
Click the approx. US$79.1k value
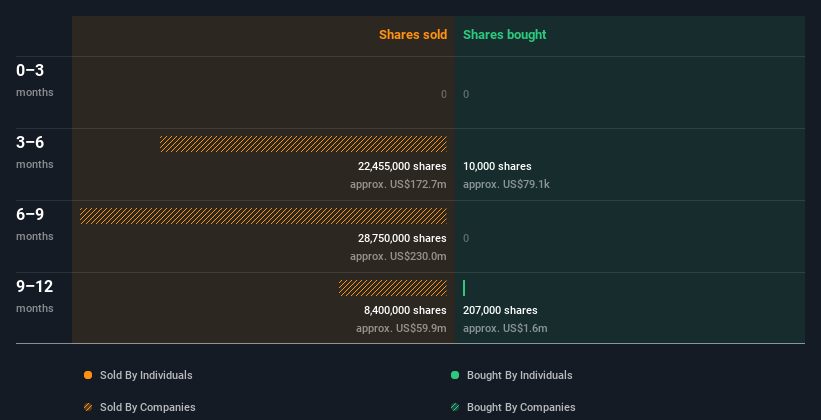[506, 184]
